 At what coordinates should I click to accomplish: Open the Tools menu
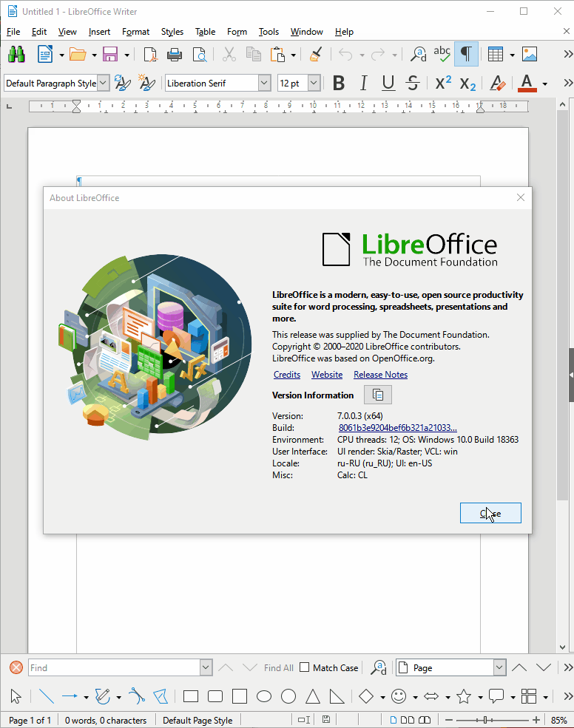(x=269, y=32)
